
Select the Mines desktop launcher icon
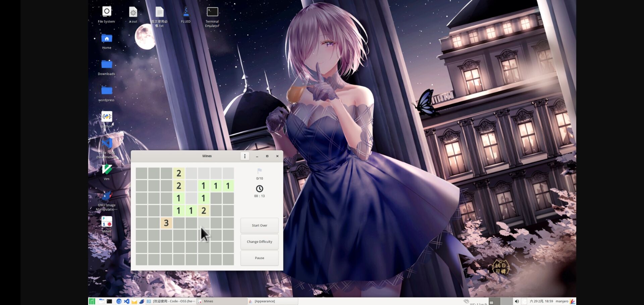[107, 224]
